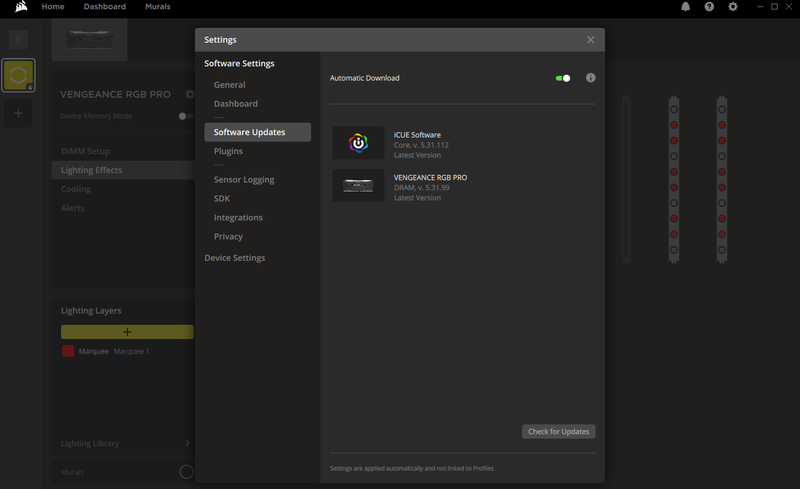Viewport: 800px width, 489px height.
Task: Click the Murals panel label
Action: point(72,472)
